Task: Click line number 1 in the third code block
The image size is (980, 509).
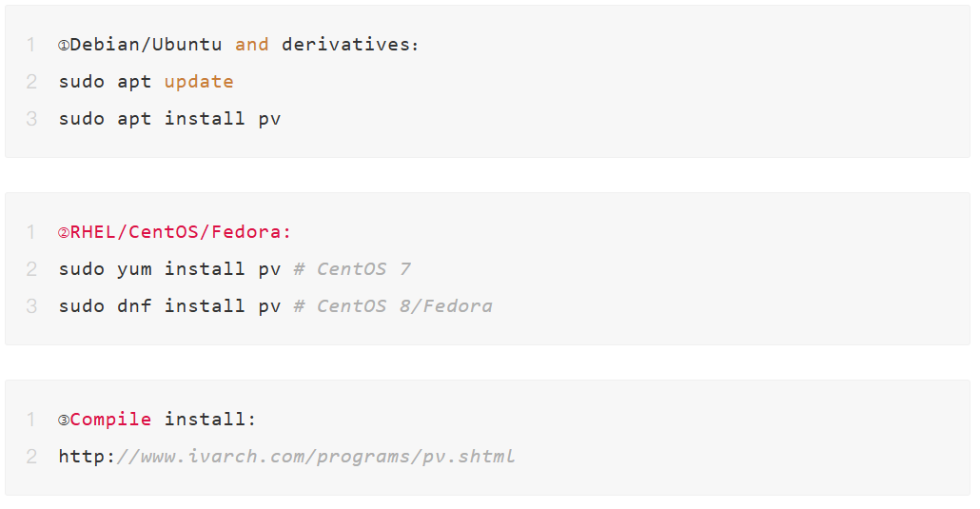Action: pyautogui.click(x=30, y=420)
